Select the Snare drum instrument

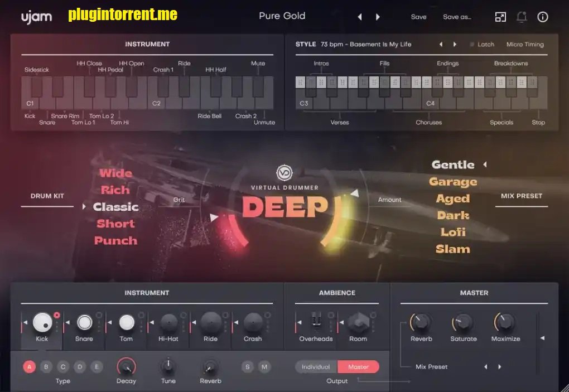(85, 322)
